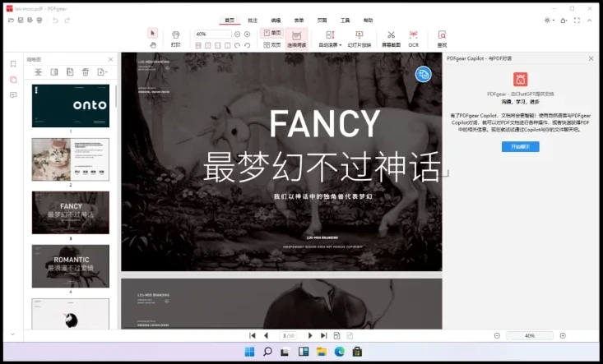Image resolution: width=603 pixels, height=364 pixels.
Task: Set actual size page view icon
Action: [x=198, y=45]
